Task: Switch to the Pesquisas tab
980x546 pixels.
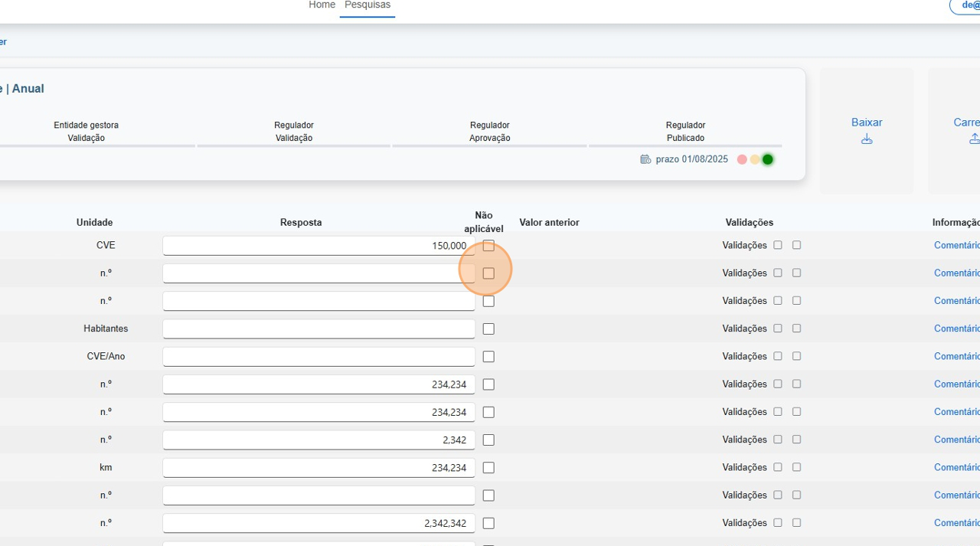Action: pyautogui.click(x=367, y=5)
